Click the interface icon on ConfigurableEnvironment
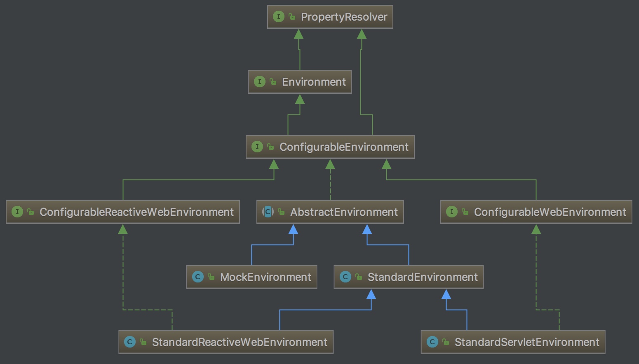Screen dimensions: 639x364 [x=257, y=147]
